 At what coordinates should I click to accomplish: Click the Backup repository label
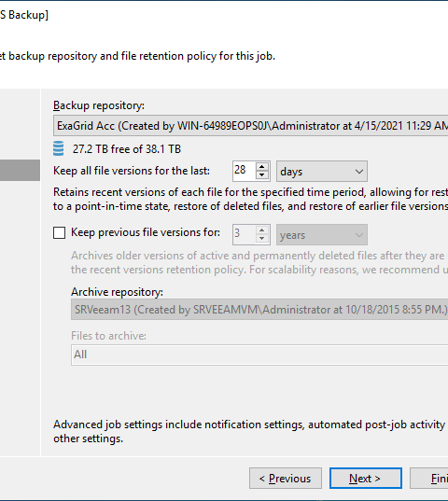tap(99, 105)
